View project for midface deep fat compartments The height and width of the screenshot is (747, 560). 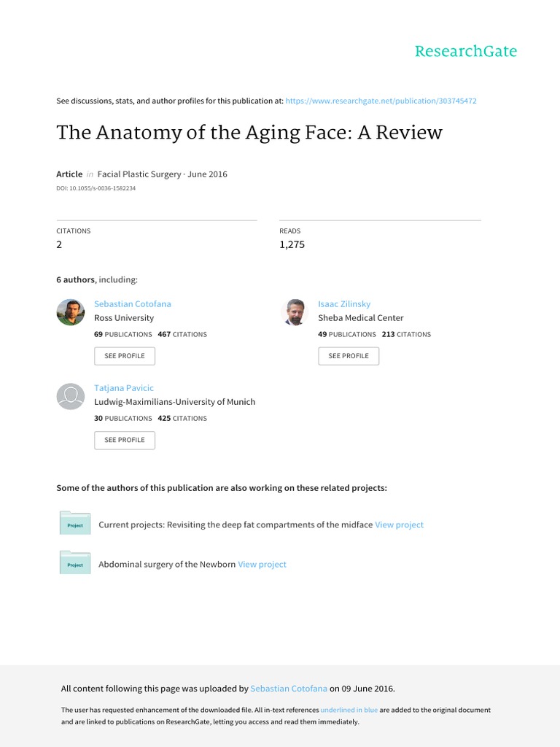coord(399,525)
